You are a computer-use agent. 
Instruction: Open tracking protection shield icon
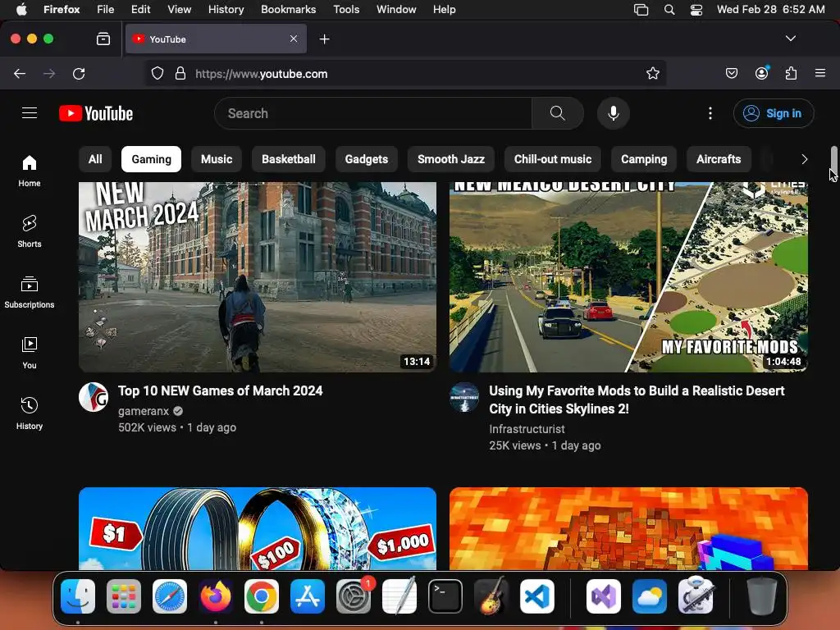click(157, 73)
